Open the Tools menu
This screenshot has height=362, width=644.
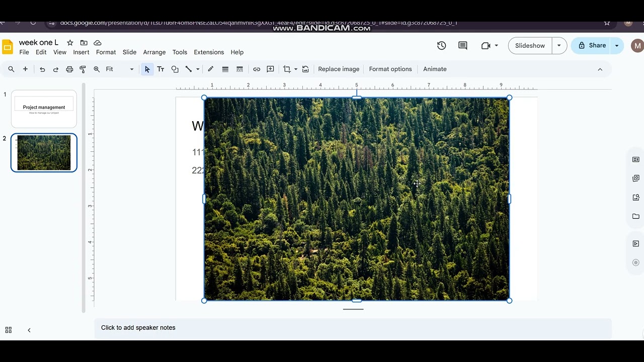(x=180, y=52)
